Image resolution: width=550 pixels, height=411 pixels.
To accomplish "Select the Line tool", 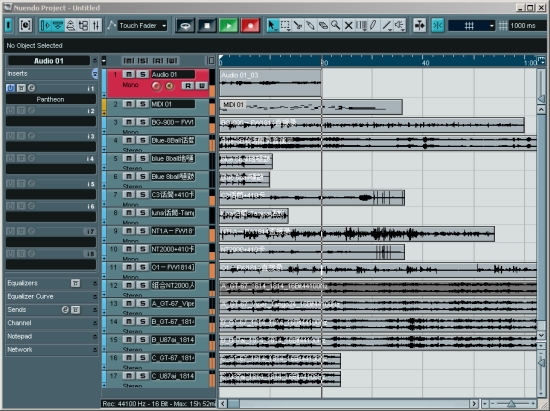I will [x=387, y=25].
